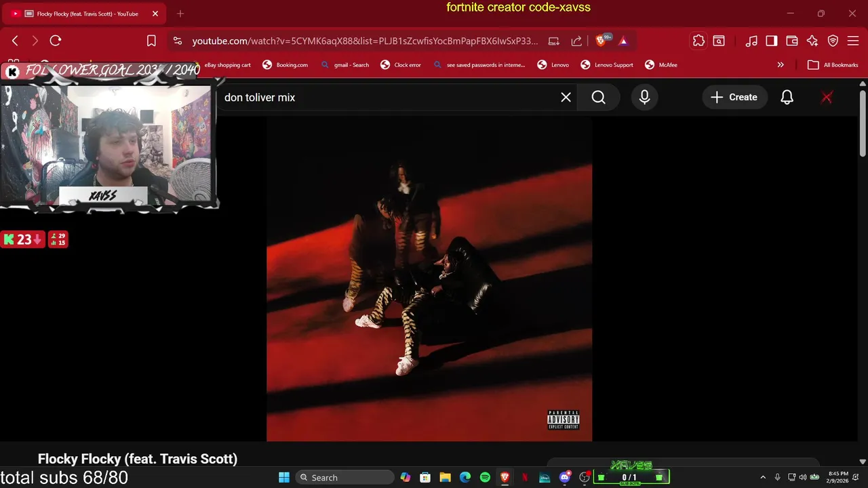Clear the don toliver mix search text
Image resolution: width=868 pixels, height=488 pixels.
(x=566, y=98)
